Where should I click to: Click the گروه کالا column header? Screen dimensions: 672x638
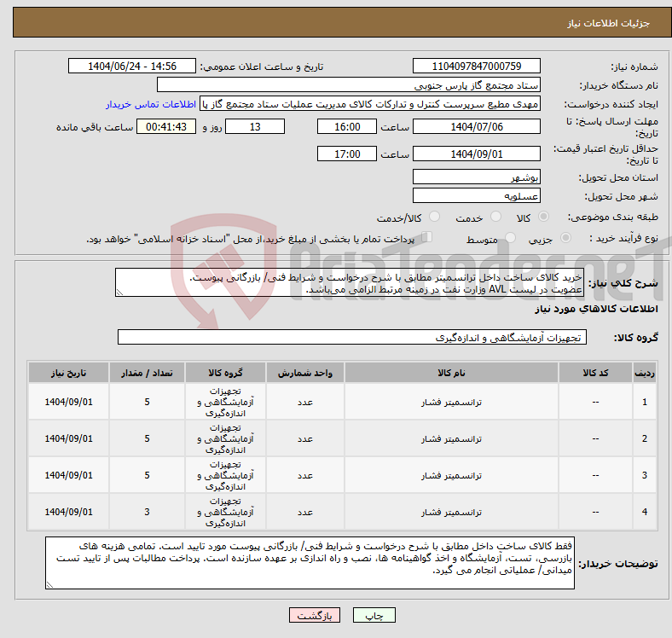click(x=225, y=373)
